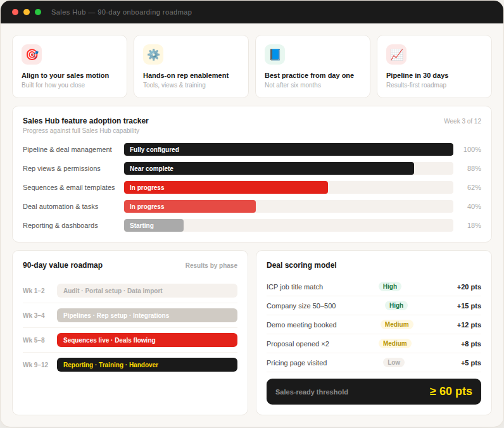504x428 pixels.
Task: Click the blue book icon
Action: point(275,54)
